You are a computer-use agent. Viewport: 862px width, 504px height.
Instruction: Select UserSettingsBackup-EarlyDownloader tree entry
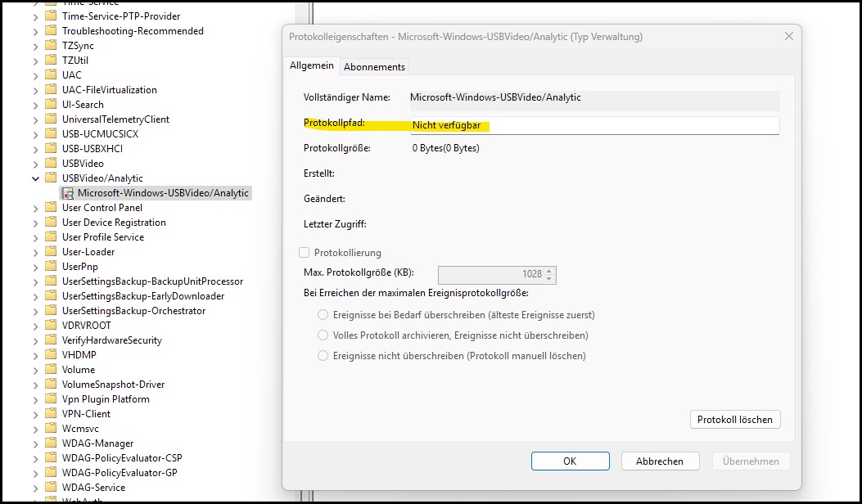coord(143,295)
